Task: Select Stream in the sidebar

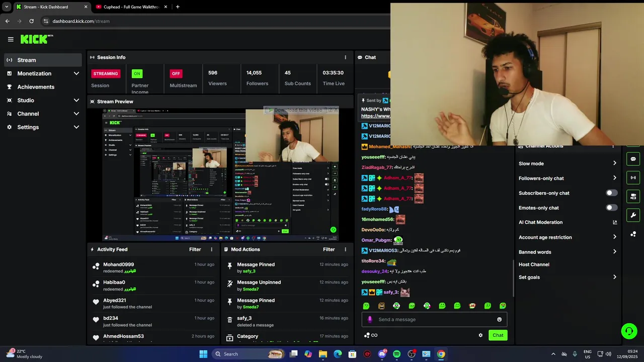Action: click(43, 60)
